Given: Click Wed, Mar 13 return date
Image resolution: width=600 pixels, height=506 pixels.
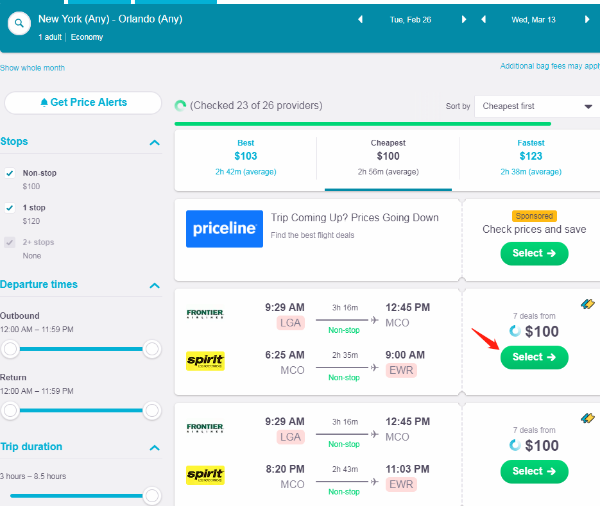Looking at the screenshot, I should pos(533,20).
